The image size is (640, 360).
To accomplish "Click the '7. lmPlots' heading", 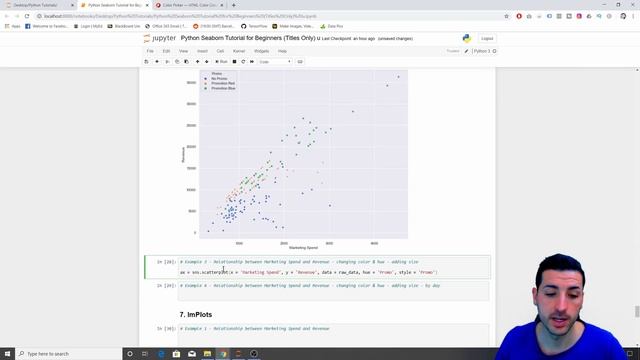I will pyautogui.click(x=196, y=315).
